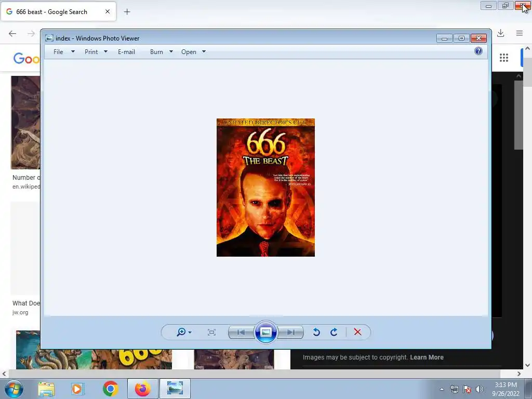Expand the zoom dropdown arrow by the magnifier
The width and height of the screenshot is (532, 399).
(x=190, y=332)
